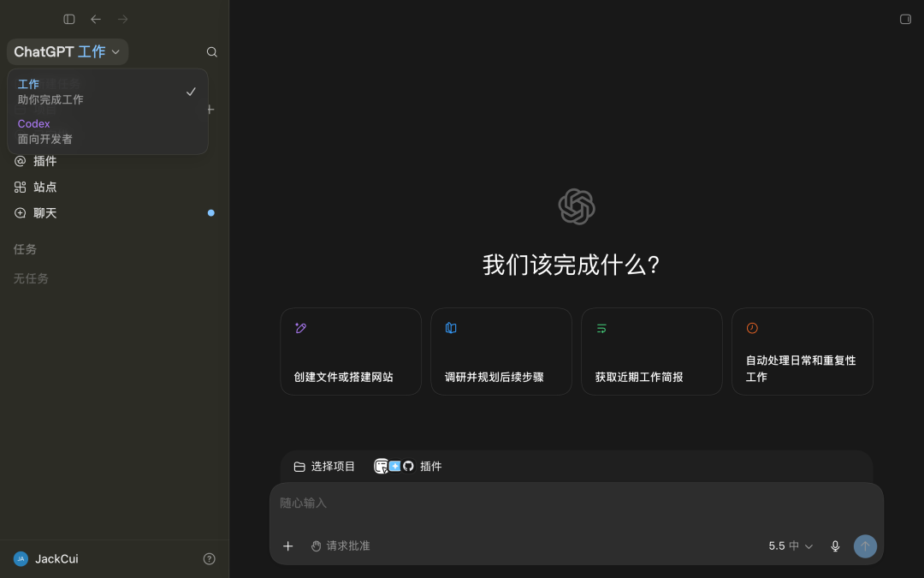This screenshot has height=578, width=924.
Task: Click the 插件 label above input box
Action: [x=430, y=467]
